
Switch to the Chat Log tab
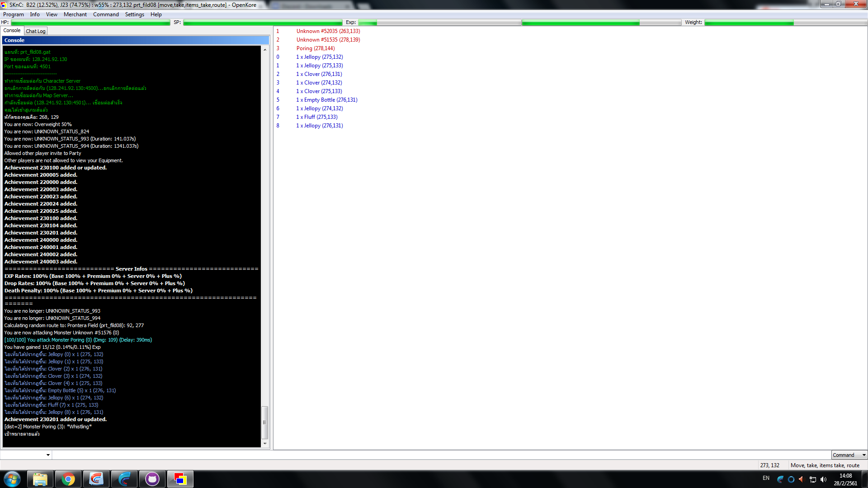click(35, 31)
